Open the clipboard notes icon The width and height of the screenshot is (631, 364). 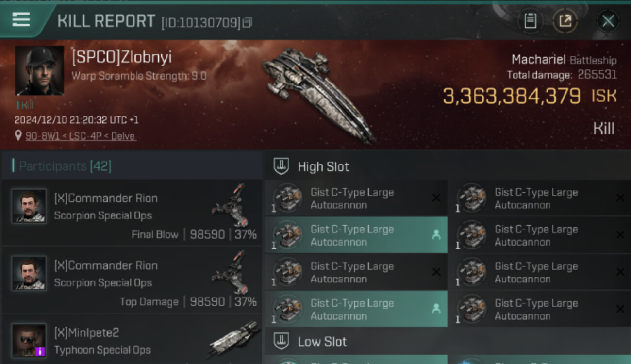[x=531, y=21]
